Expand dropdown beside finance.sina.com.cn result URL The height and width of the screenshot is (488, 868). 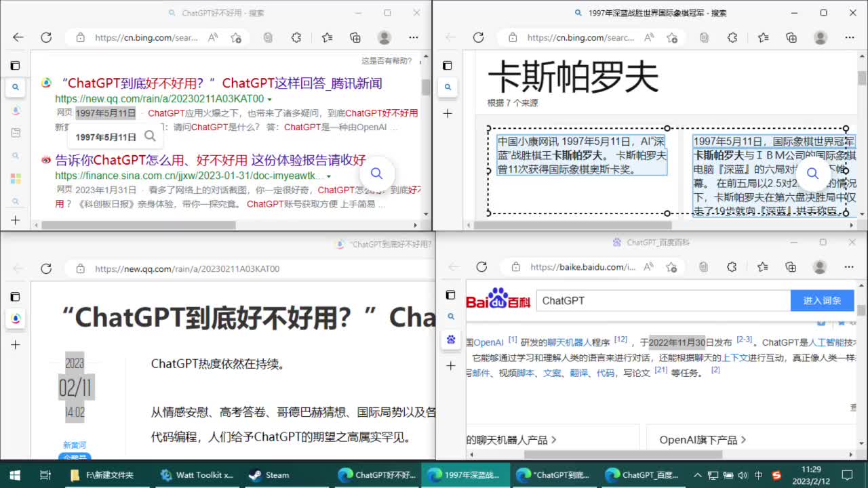329,176
